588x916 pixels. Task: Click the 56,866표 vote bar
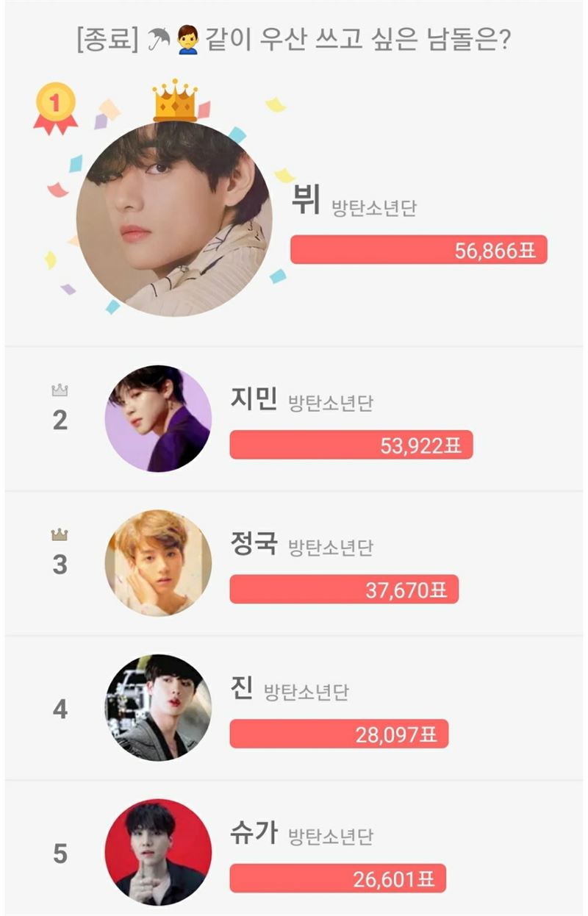419,250
